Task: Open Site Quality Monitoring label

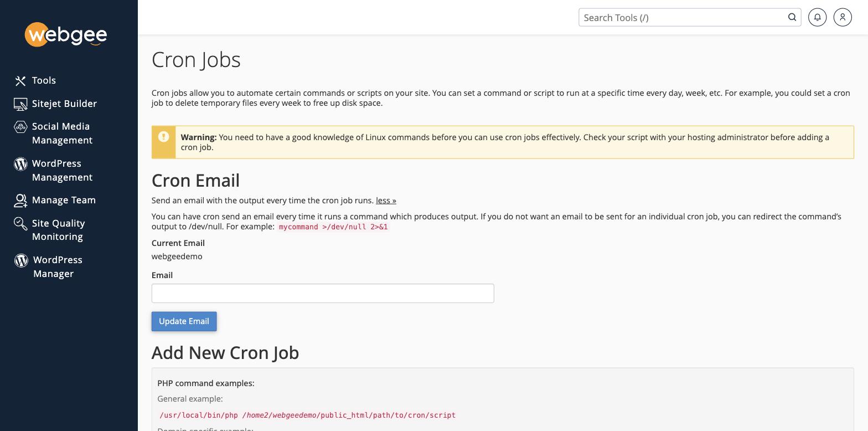Action: (58, 230)
